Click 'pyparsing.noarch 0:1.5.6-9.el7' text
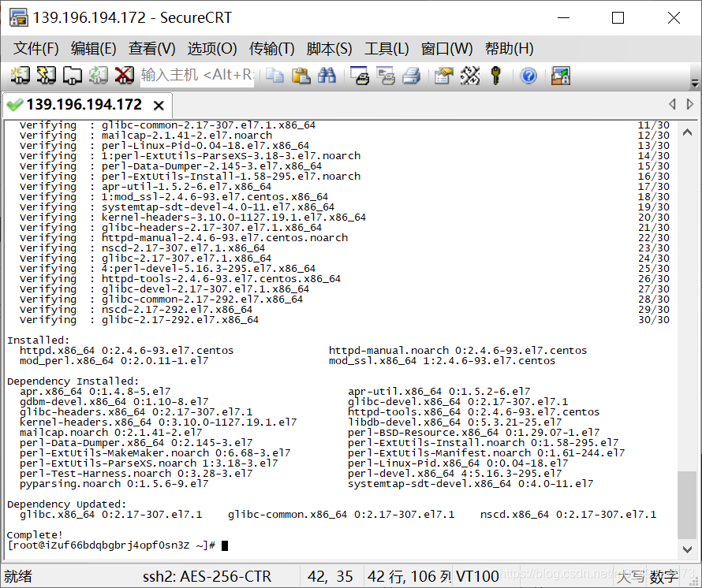 click(114, 484)
